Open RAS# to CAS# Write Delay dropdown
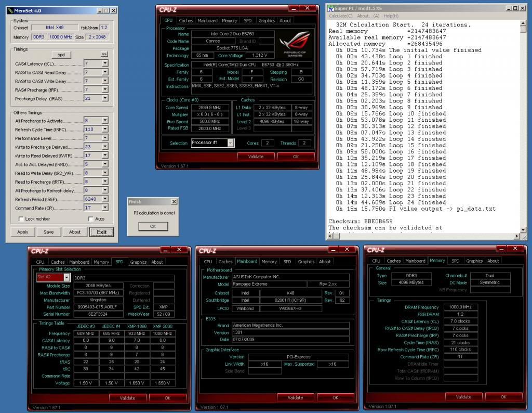Image resolution: width=532 pixels, height=413 pixels. (x=105, y=81)
